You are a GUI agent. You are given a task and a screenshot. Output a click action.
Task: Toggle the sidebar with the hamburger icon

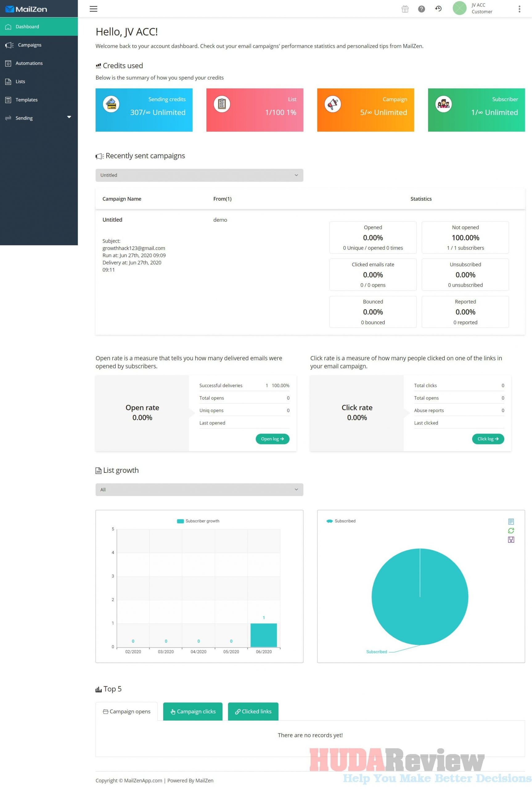[93, 9]
